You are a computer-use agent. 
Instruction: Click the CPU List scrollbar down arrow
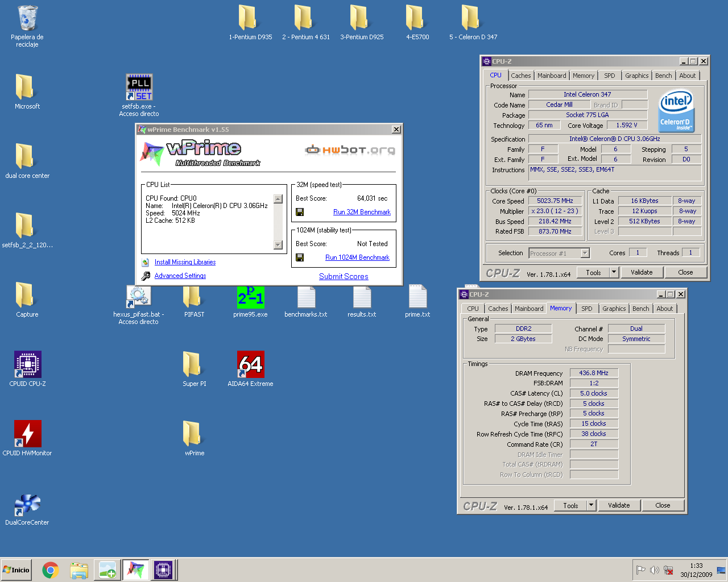coord(278,245)
